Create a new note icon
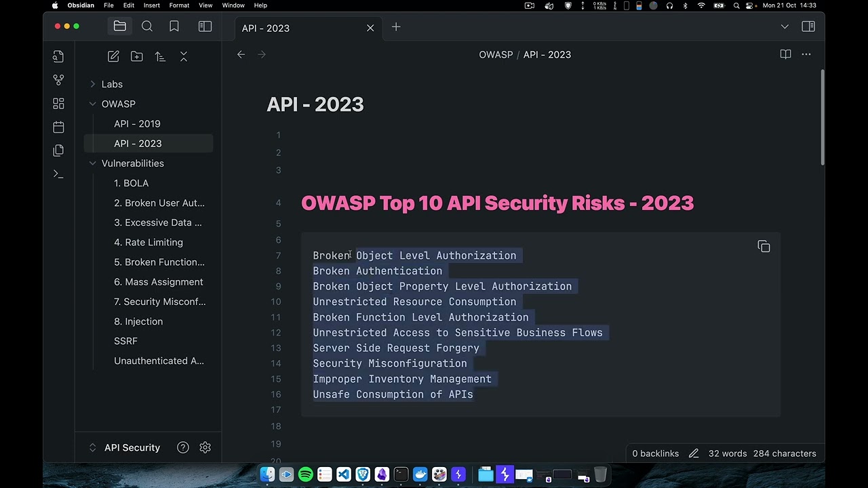 pyautogui.click(x=113, y=57)
